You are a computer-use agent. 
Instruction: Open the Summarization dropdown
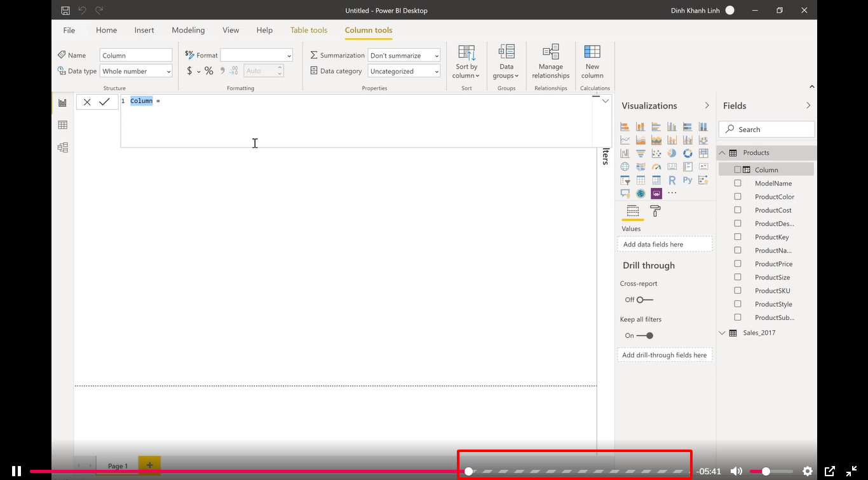[x=404, y=55]
